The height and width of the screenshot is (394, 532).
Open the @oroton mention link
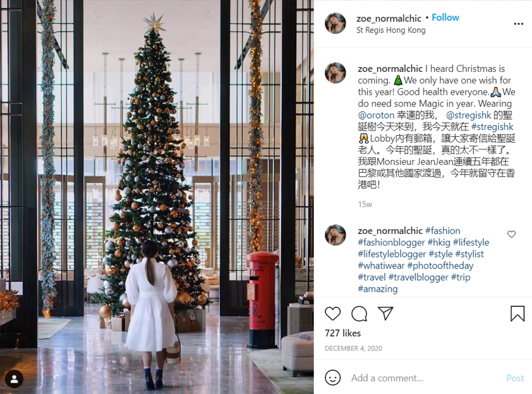376,115
